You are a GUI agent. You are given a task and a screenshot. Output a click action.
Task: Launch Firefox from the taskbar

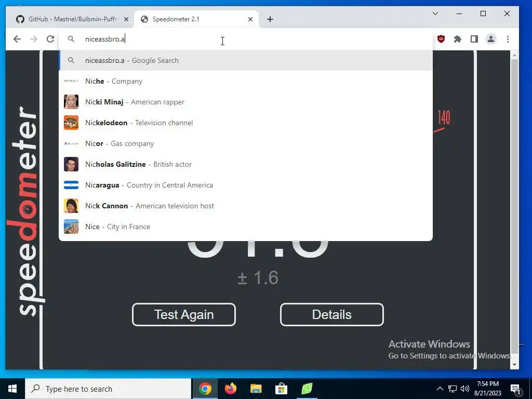click(230, 389)
